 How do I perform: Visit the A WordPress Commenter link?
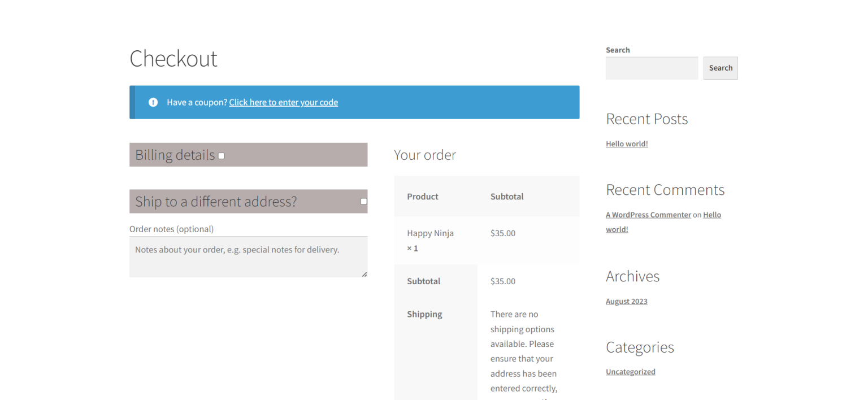click(x=648, y=215)
